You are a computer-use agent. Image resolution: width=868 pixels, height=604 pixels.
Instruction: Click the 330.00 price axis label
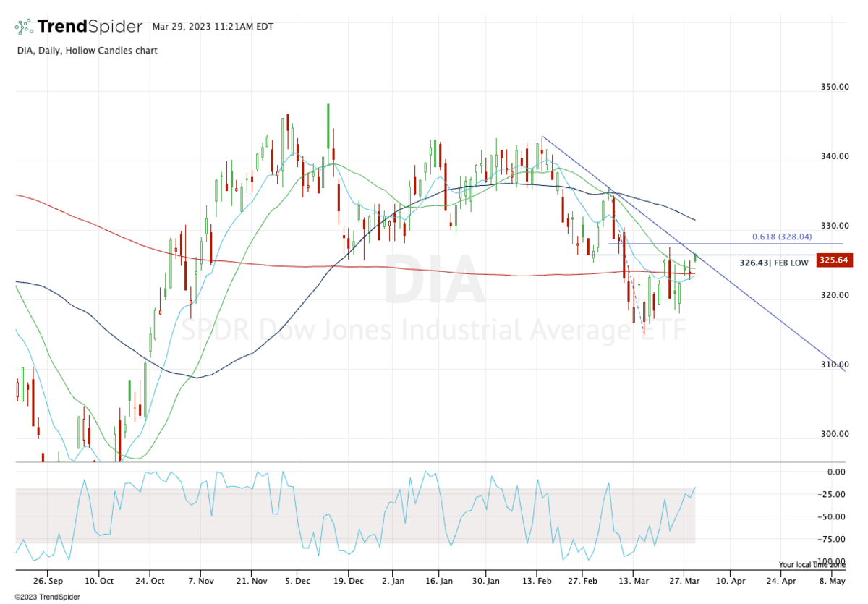[835, 226]
